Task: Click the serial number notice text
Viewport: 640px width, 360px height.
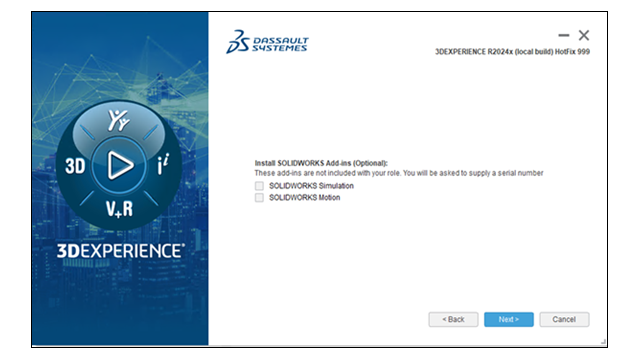Action: pos(399,173)
